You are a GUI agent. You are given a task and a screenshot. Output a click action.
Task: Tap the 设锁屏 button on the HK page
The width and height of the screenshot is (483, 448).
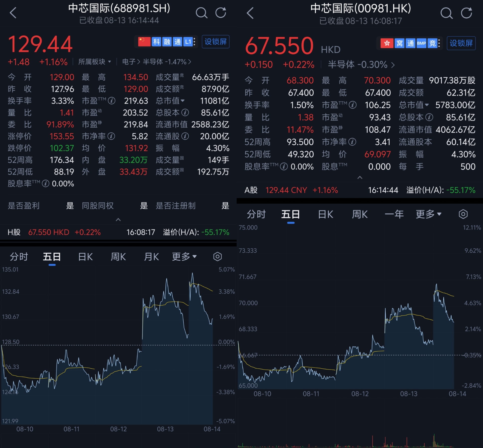tap(461, 43)
